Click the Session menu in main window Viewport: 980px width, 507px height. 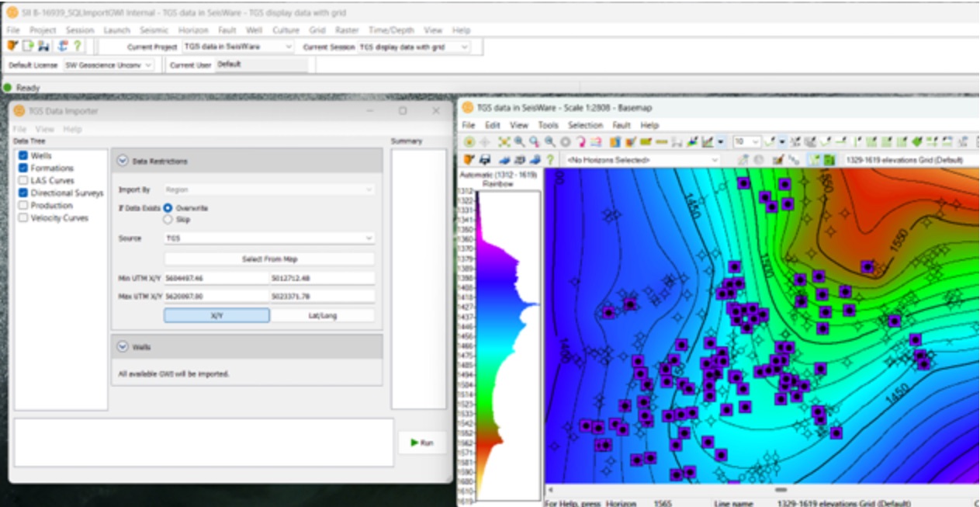[80, 30]
